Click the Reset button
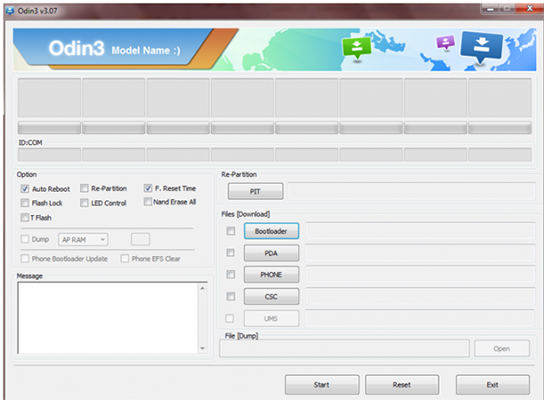This screenshot has width=544, height=400. (x=402, y=385)
